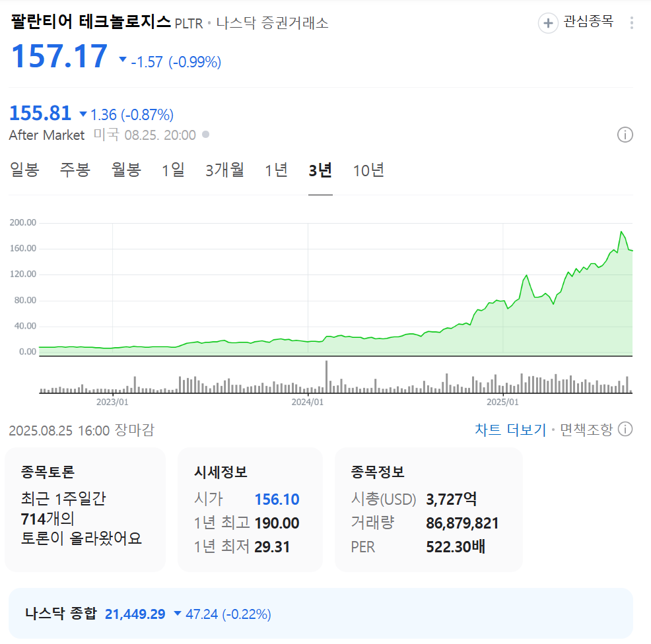Select the 주봉 chart tab
The width and height of the screenshot is (651, 644).
click(75, 170)
